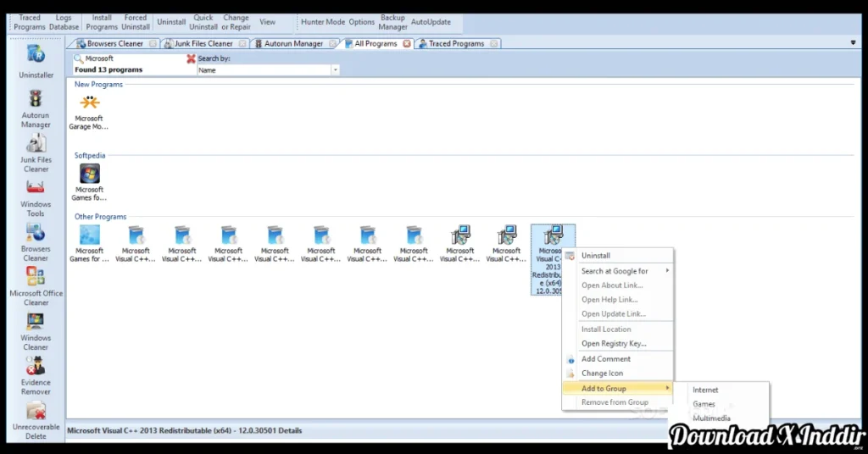Choose Uninstall in context menu
The height and width of the screenshot is (454, 868).
[618, 256]
